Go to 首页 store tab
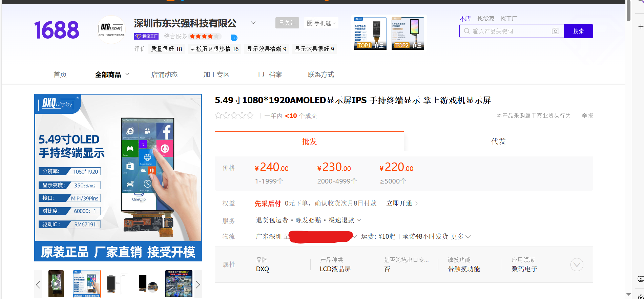 [60, 74]
